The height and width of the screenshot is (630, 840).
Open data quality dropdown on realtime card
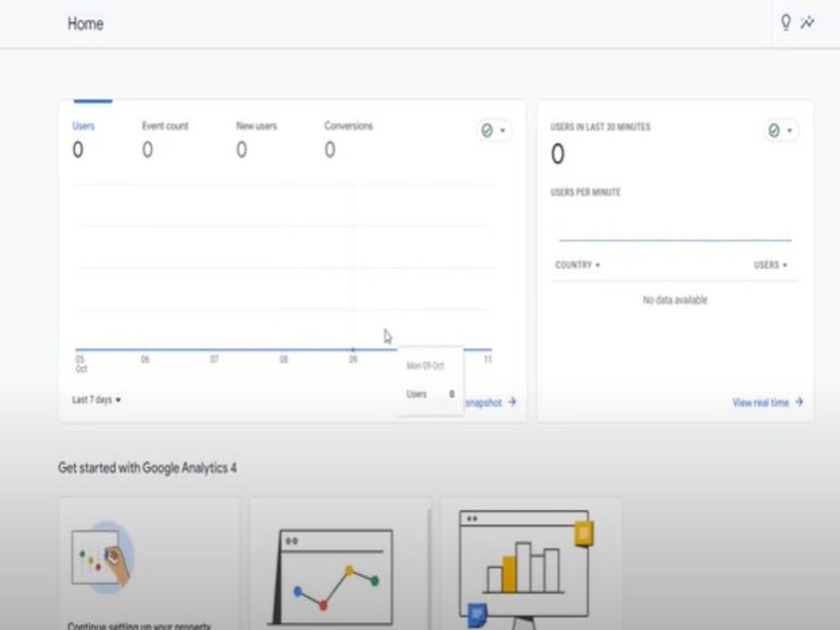pyautogui.click(x=781, y=131)
